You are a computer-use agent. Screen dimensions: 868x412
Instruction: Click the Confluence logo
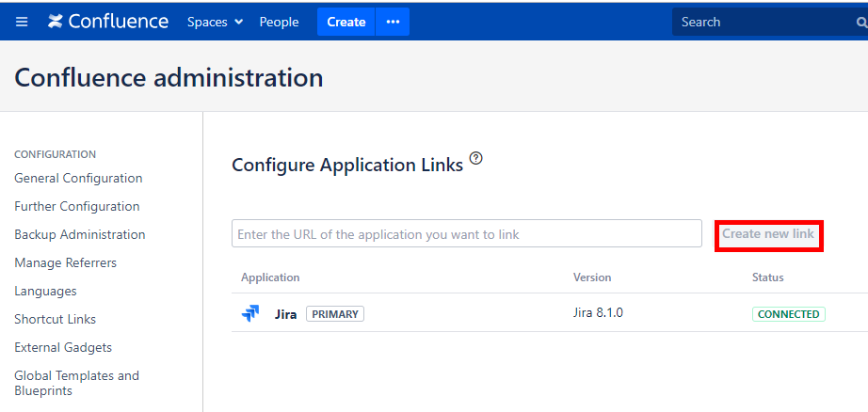108,22
